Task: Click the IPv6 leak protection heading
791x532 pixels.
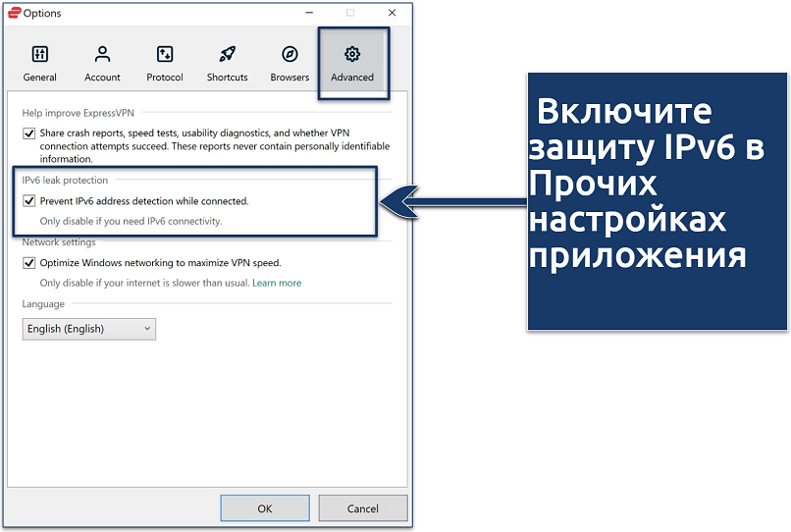Action: 65,181
